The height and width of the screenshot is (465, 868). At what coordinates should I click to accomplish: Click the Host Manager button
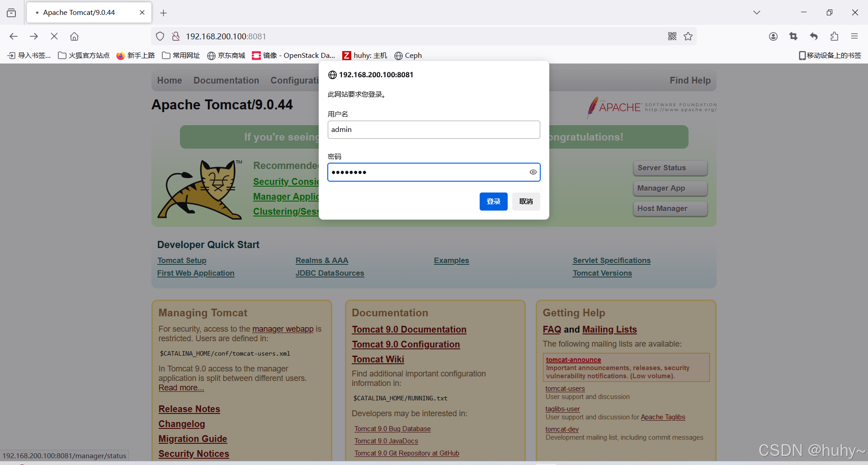pyautogui.click(x=670, y=209)
